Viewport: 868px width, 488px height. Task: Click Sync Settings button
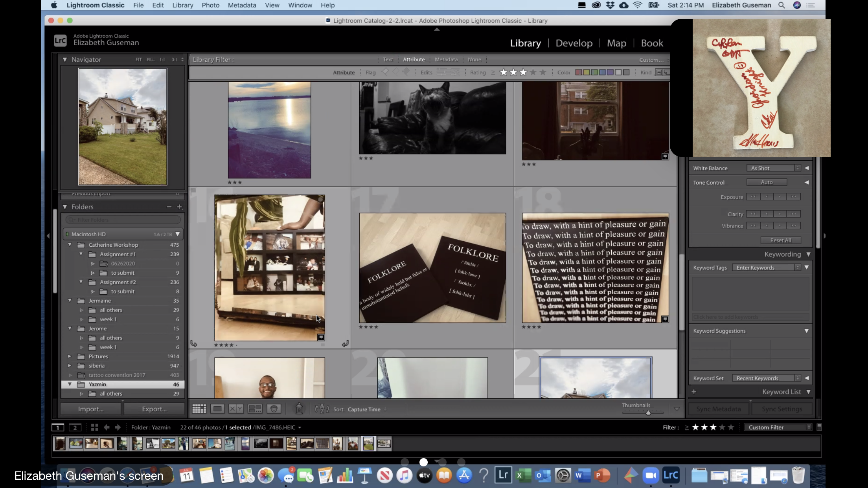point(782,409)
